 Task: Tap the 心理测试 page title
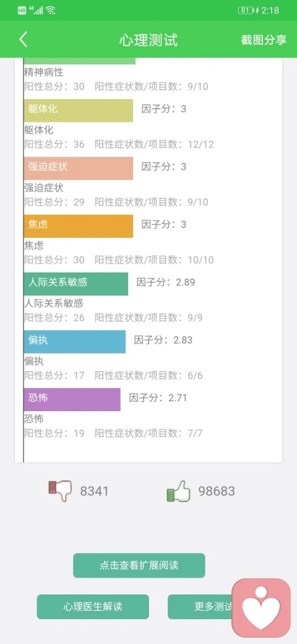(x=148, y=40)
